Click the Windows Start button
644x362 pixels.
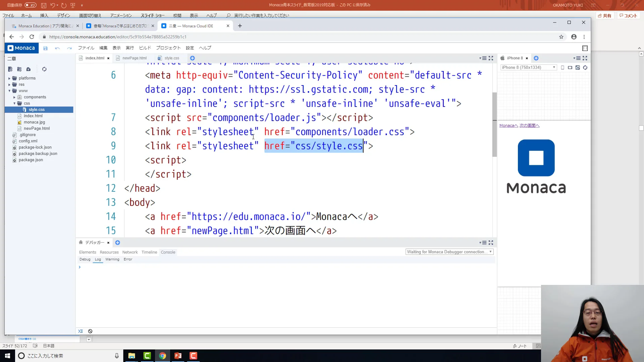click(x=7, y=356)
